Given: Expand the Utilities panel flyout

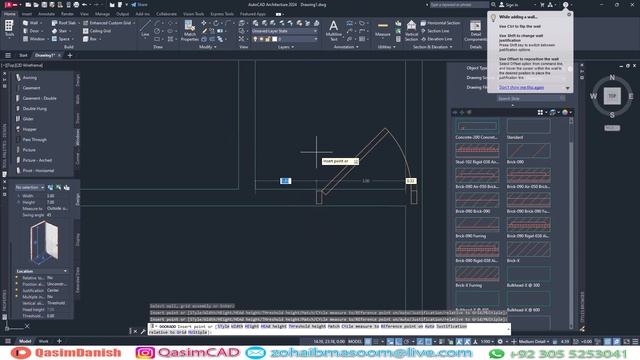Looking at the screenshot, I should pyautogui.click(x=387, y=47).
